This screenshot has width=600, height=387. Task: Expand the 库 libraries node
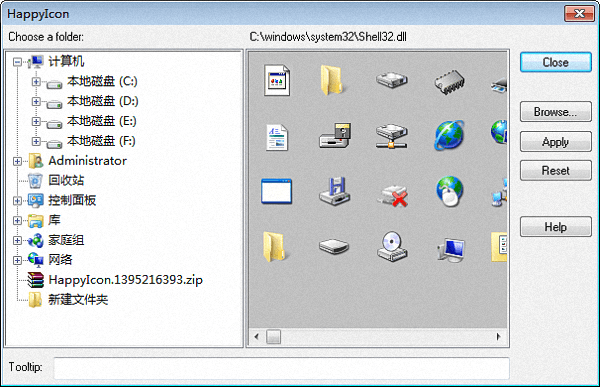point(17,220)
